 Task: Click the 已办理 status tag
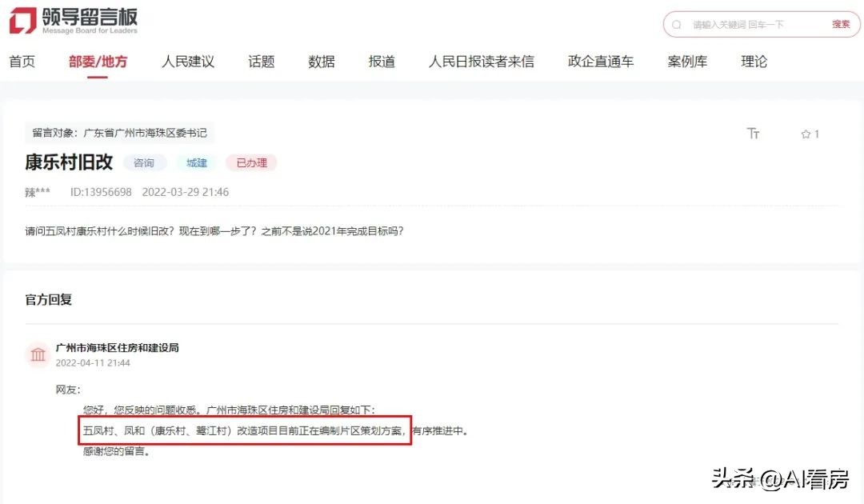(251, 162)
